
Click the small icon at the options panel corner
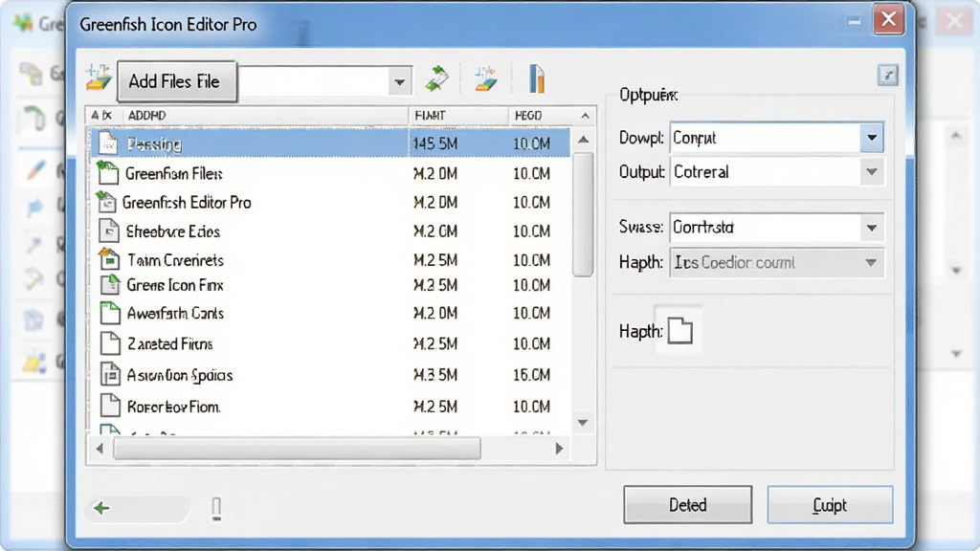point(887,76)
